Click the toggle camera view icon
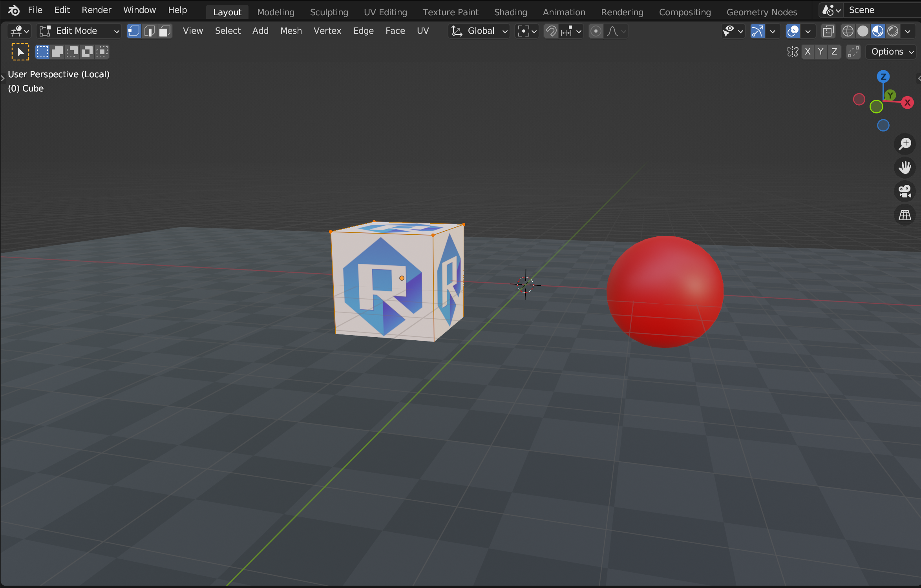 (905, 191)
